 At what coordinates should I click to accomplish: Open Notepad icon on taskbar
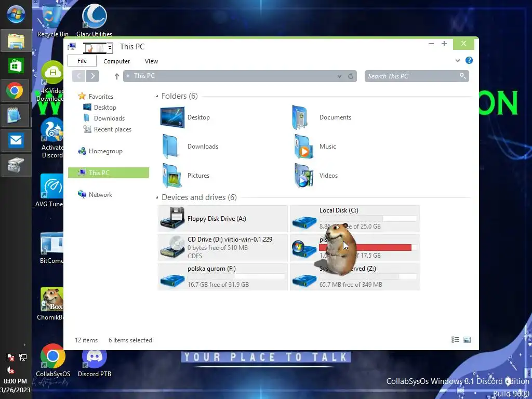pyautogui.click(x=16, y=115)
